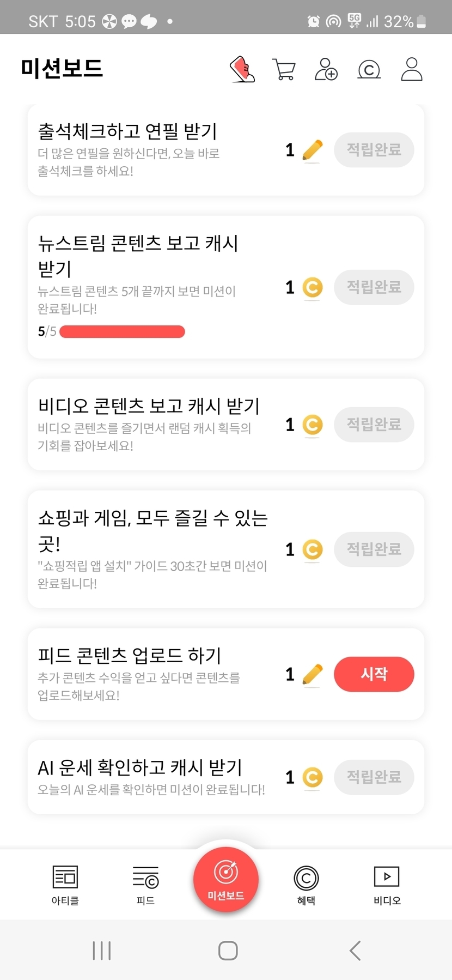The width and height of the screenshot is (452, 980).
Task: Tap 적립완료 on the 뉴스트림 mission
Action: (x=374, y=287)
